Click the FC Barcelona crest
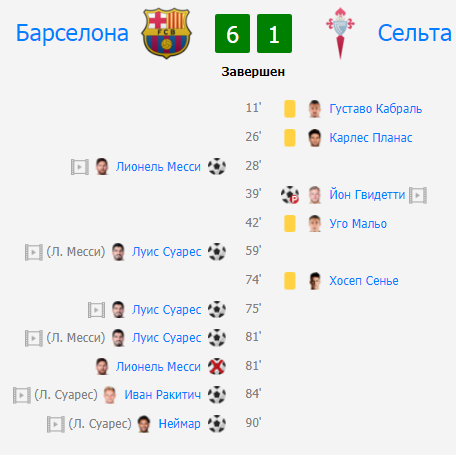The height and width of the screenshot is (456, 456). click(166, 33)
